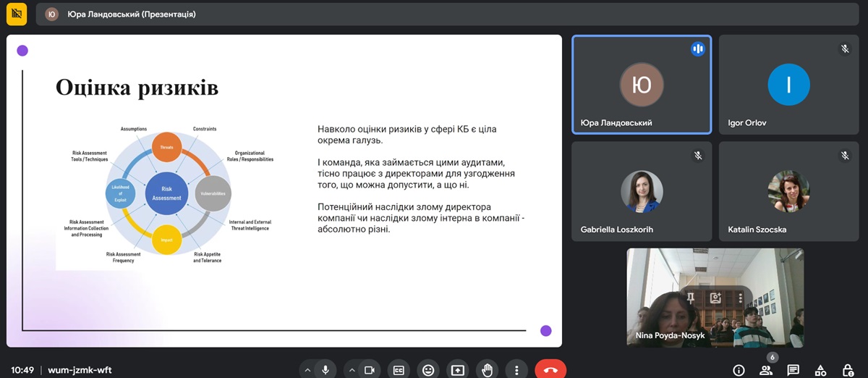Raise hand using the hand button

click(487, 370)
